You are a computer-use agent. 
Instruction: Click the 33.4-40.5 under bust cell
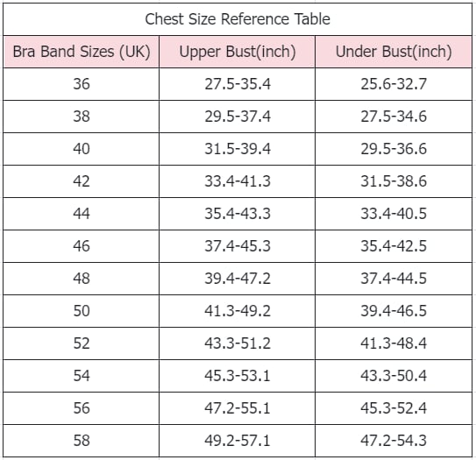[394, 214]
